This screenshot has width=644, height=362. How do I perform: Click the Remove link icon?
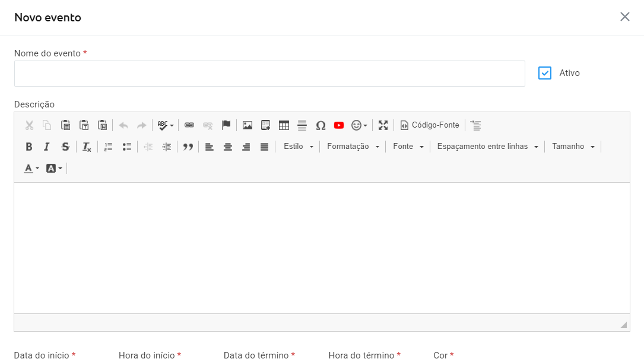coord(208,125)
